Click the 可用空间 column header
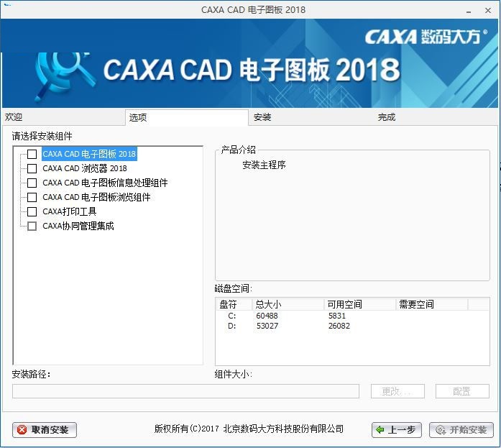Viewport: 501px width, 448px height. point(360,304)
